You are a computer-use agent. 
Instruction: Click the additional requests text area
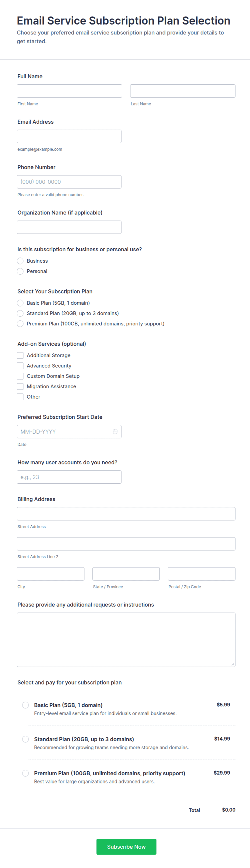126,639
